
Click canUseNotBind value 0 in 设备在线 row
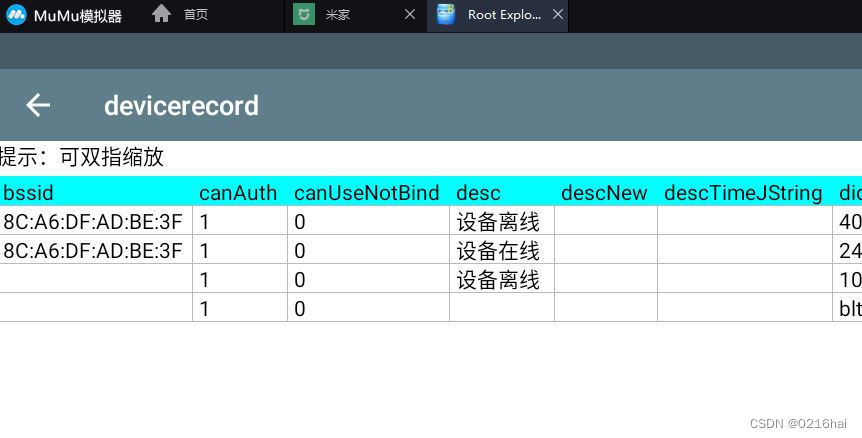click(x=368, y=250)
